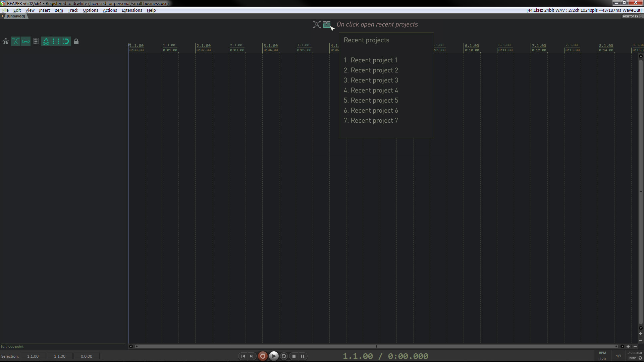Click the metronome icon
Screen dimensions: 644x362
(6, 42)
